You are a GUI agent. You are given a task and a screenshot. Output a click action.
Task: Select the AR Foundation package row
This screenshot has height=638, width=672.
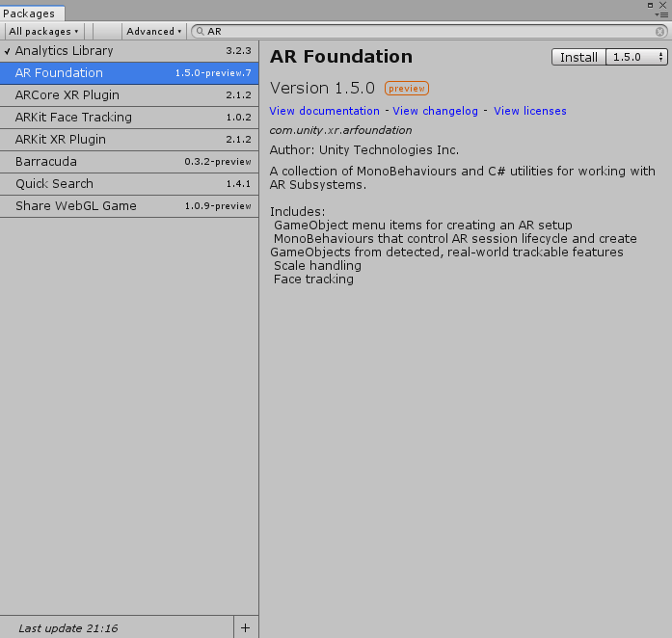(x=129, y=73)
